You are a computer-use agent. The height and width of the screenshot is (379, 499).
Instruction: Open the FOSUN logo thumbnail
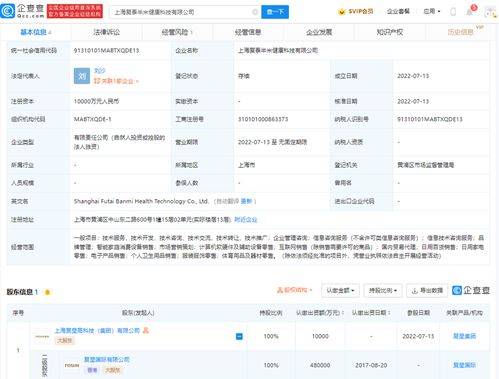72,365
